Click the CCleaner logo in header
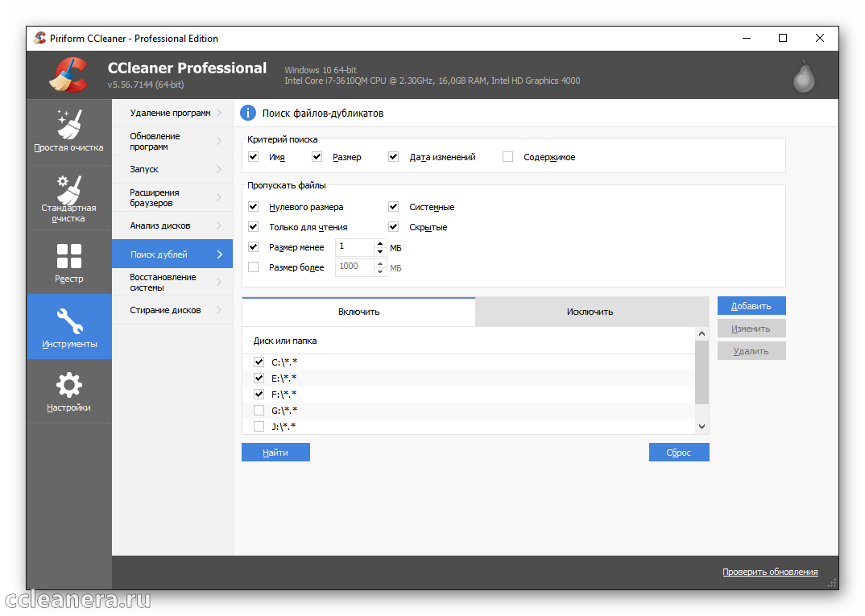 coord(68,75)
